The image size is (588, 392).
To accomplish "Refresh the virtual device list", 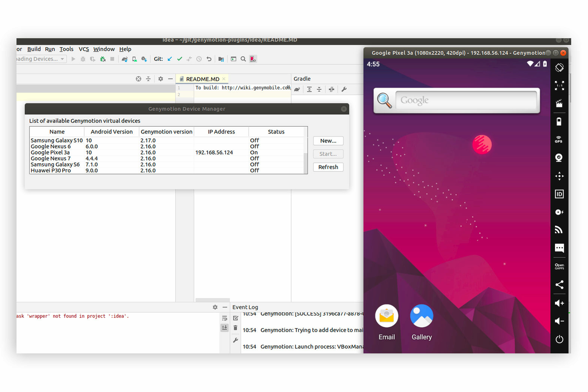I will coord(328,167).
